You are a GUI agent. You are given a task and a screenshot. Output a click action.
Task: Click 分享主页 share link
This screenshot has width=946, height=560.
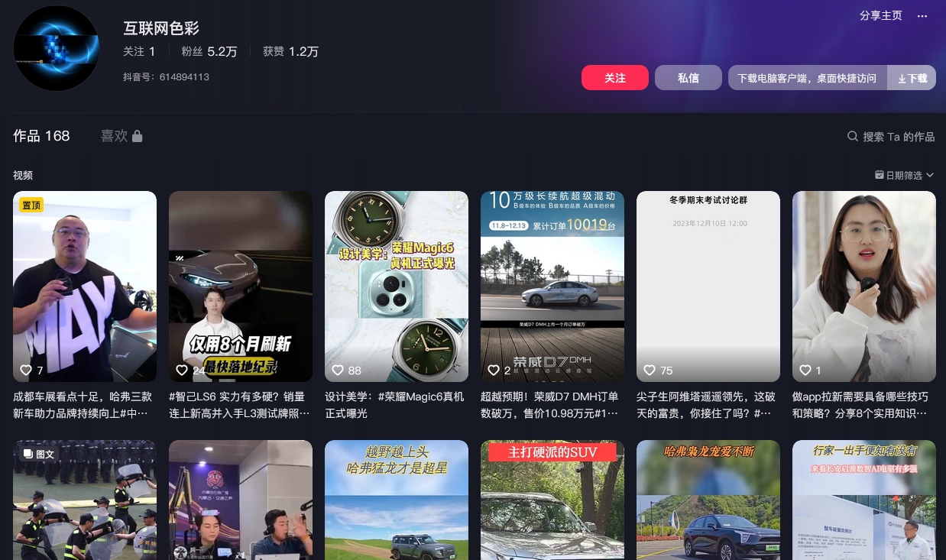[881, 15]
